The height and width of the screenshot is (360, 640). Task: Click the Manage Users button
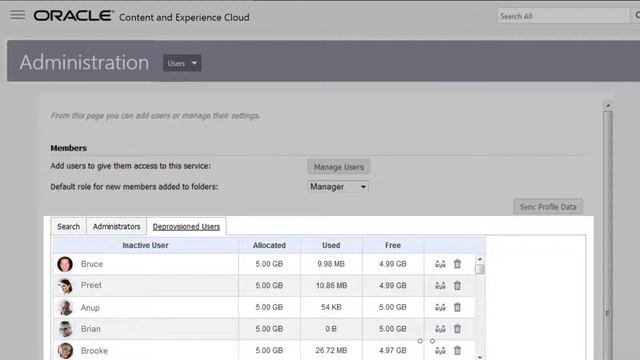339,167
